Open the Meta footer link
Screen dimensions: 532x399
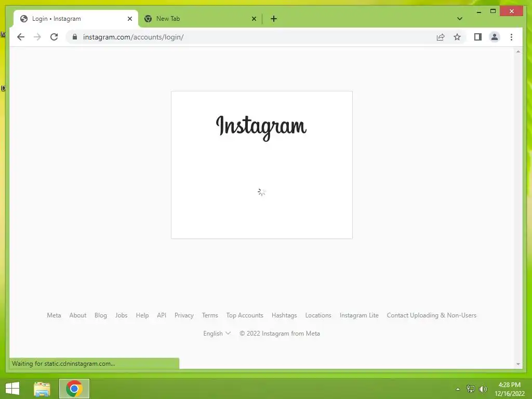pos(54,315)
